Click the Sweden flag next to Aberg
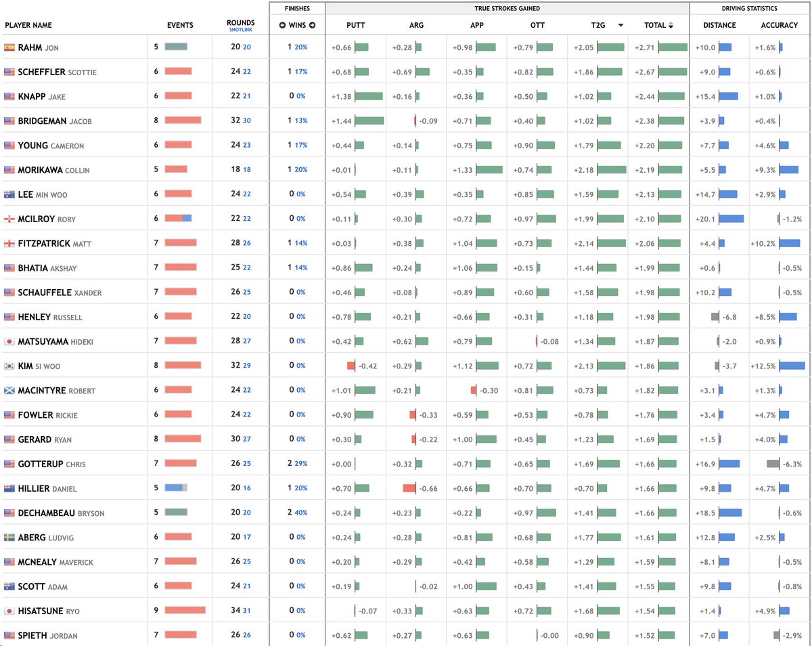Viewport: 812px width, 646px height. click(9, 537)
